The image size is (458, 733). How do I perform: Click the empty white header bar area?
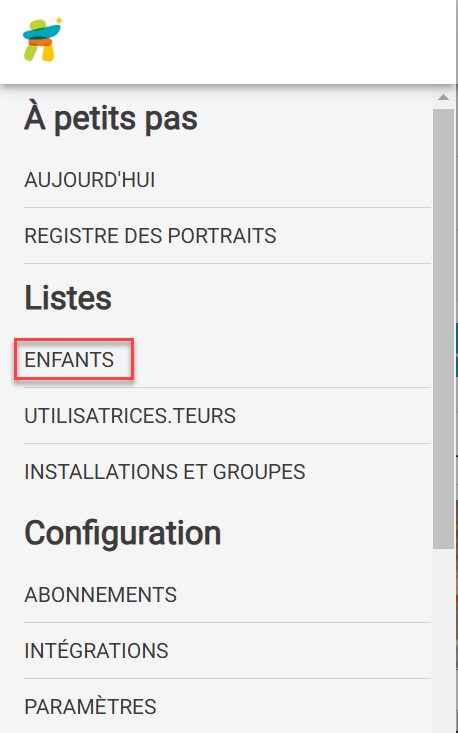point(259,42)
